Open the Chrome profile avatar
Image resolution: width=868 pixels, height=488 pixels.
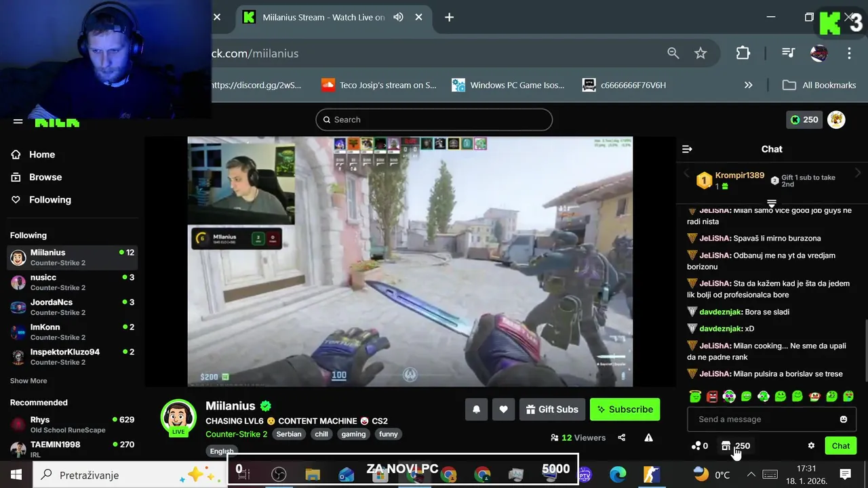point(819,53)
